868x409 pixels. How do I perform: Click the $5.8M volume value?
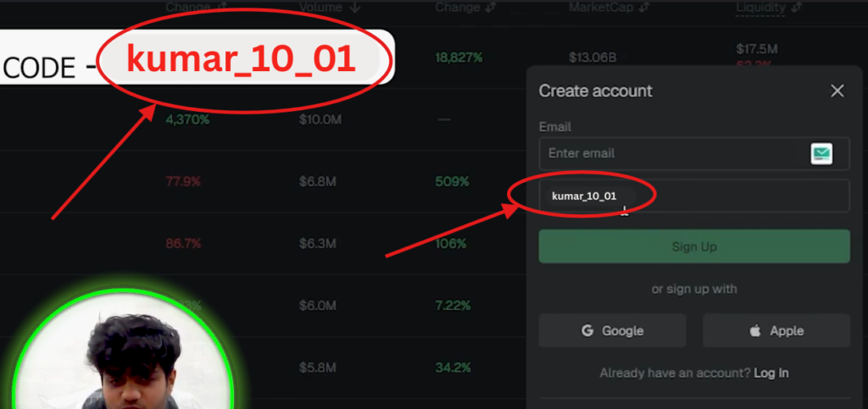(x=318, y=367)
